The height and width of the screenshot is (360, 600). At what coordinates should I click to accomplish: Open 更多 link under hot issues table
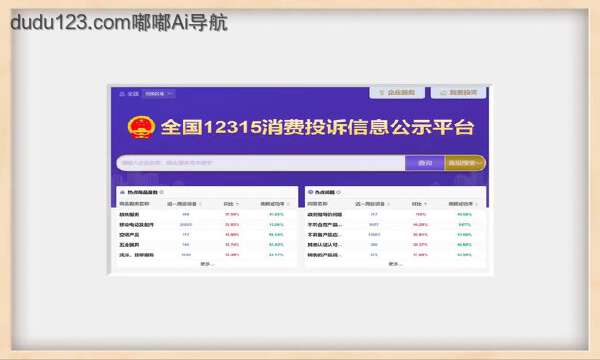(x=395, y=264)
